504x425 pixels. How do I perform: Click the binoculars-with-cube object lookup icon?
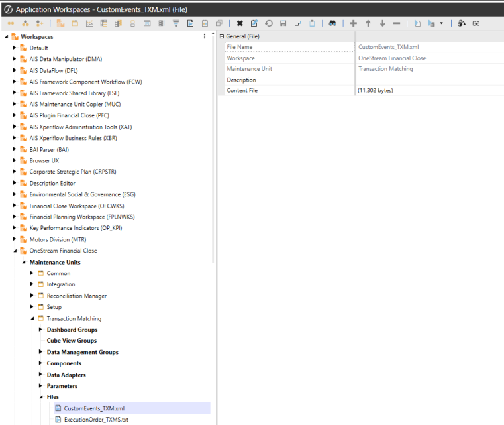[x=462, y=23]
